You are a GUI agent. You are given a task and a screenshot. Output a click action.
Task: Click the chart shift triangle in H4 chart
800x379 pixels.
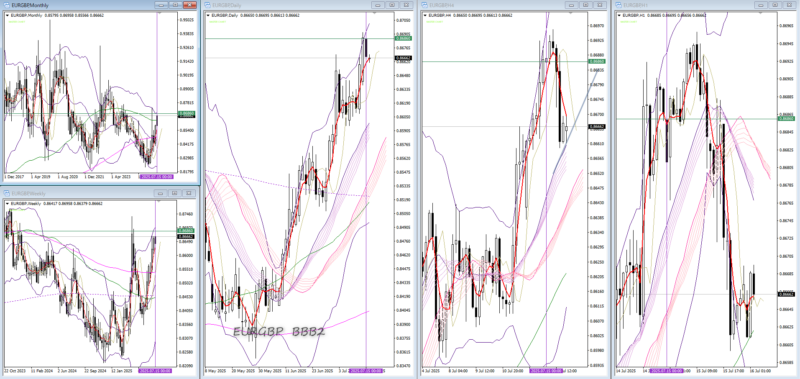(x=570, y=12)
